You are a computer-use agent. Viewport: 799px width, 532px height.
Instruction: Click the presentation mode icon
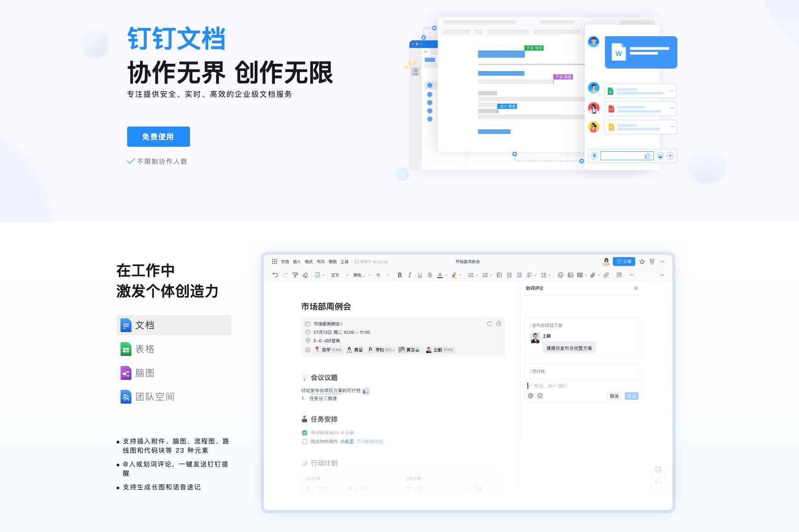coord(652,261)
